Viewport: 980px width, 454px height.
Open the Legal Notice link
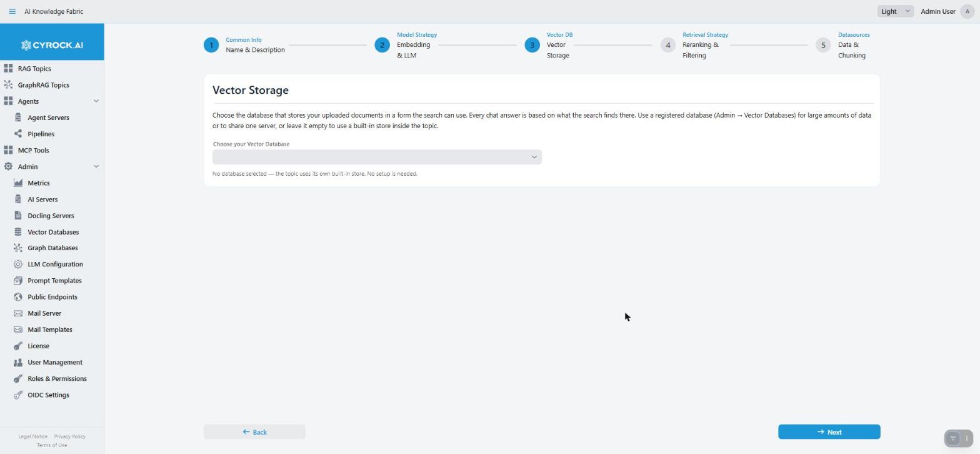point(32,436)
